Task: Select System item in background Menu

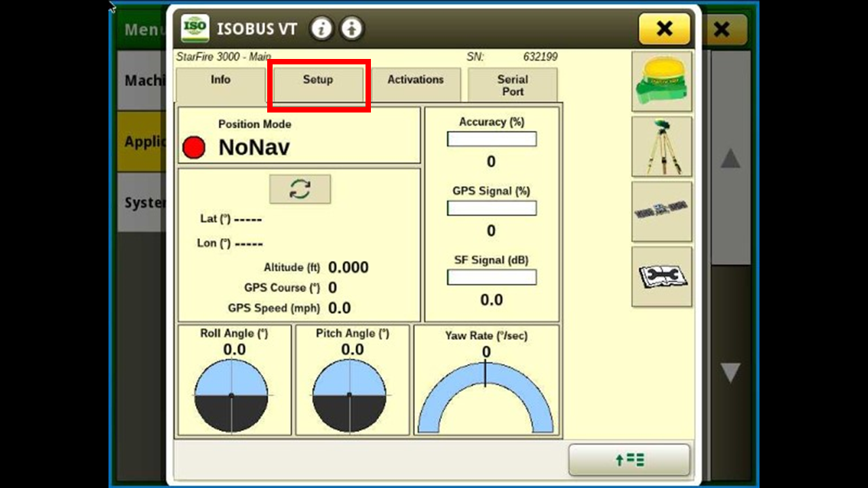Action: [142, 203]
